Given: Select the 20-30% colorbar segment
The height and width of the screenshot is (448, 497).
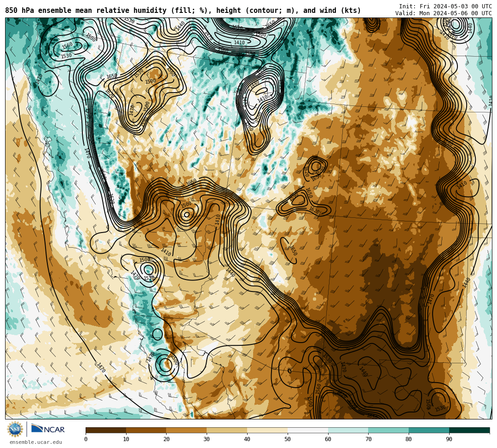Looking at the screenshot, I should 187,430.
